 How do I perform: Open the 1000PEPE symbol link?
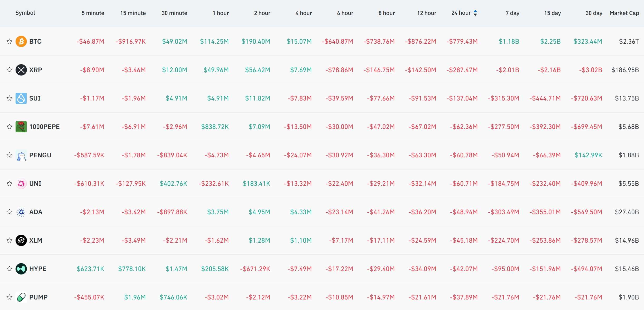point(45,127)
